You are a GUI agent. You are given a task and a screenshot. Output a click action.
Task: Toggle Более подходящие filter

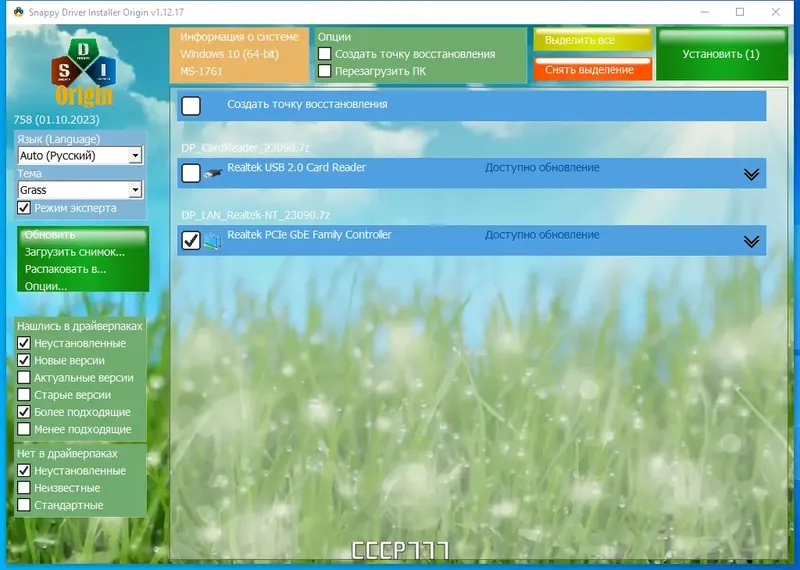[x=24, y=412]
